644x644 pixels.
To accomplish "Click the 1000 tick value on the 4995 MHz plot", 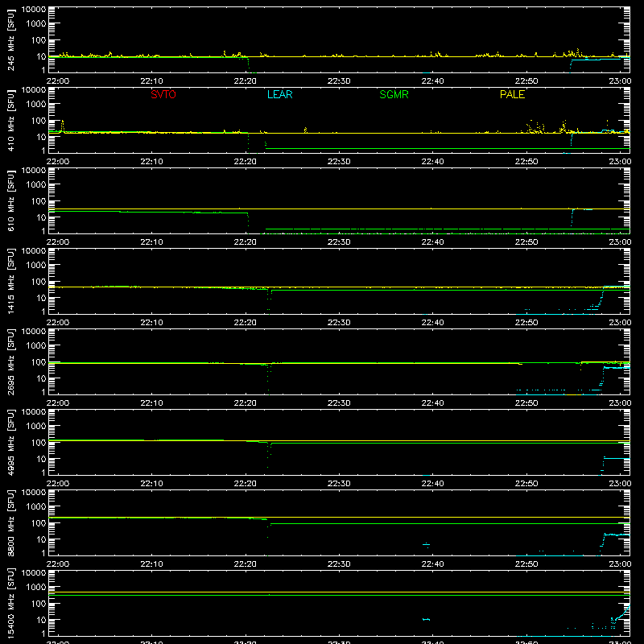I will pos(36,427).
